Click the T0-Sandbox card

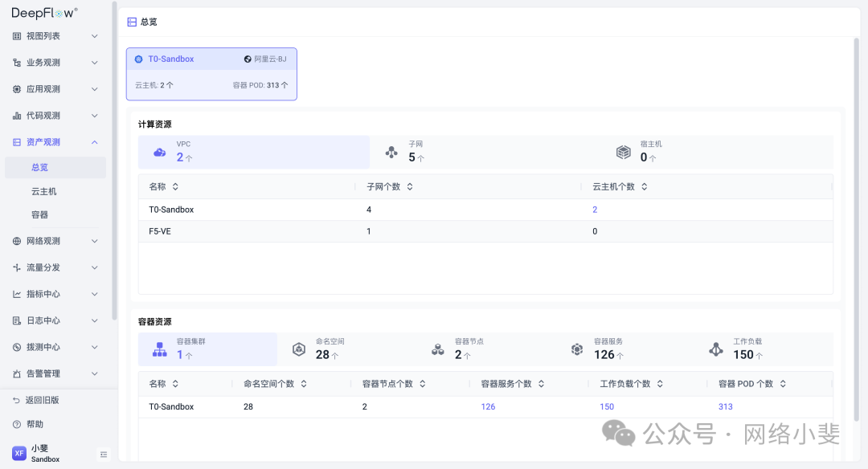[211, 74]
